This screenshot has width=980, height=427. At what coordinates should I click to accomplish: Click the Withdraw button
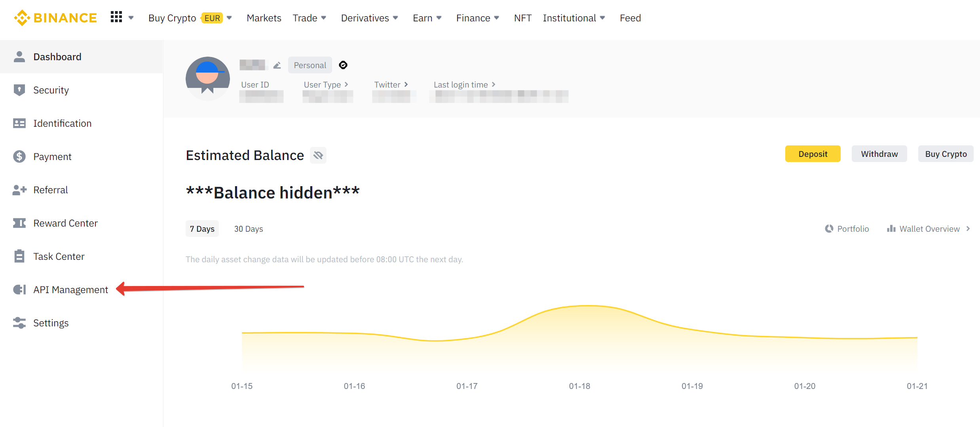879,154
